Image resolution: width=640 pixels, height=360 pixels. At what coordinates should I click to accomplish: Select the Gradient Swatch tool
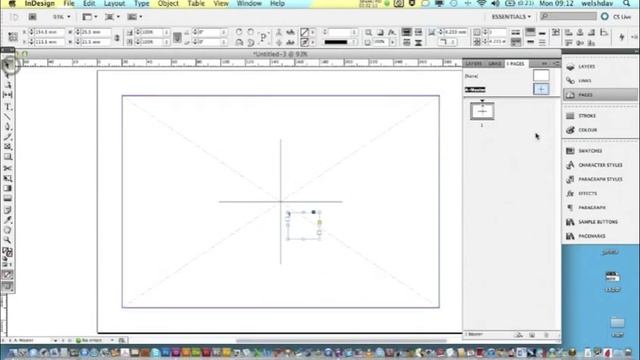[7, 189]
